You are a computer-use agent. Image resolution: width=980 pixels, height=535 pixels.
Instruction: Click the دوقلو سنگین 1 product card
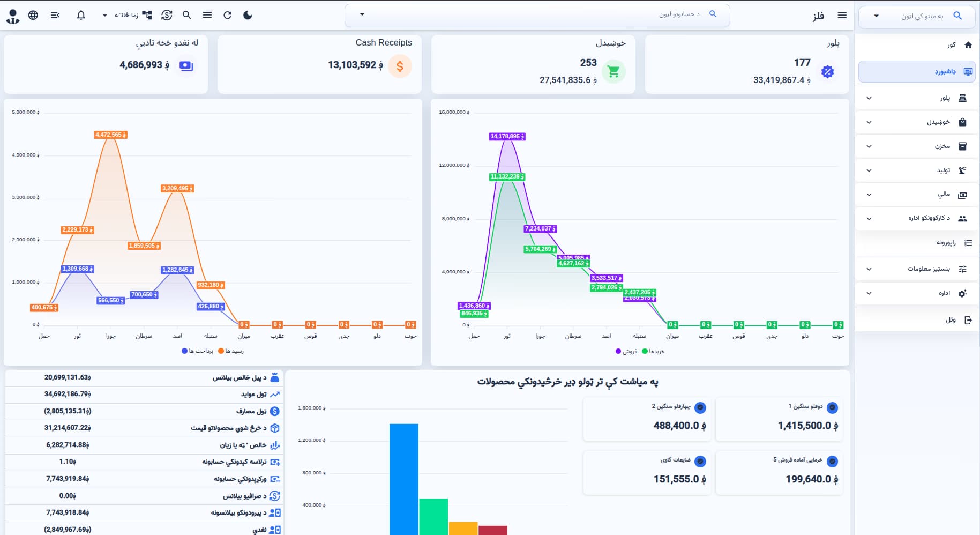point(779,419)
